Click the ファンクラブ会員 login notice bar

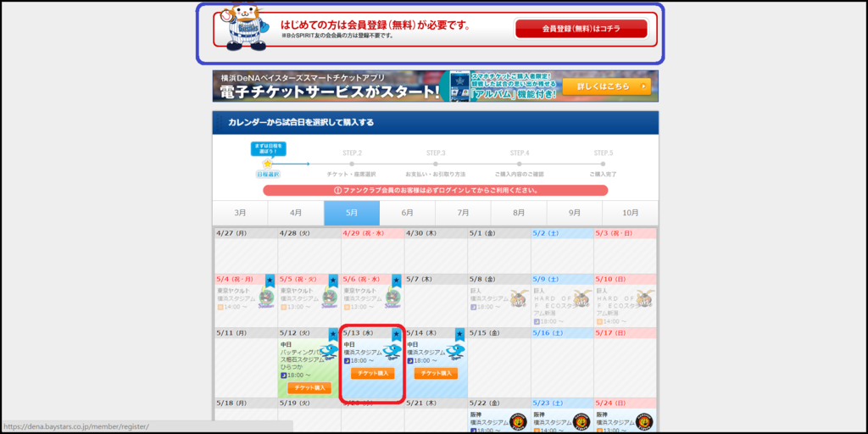click(x=435, y=191)
